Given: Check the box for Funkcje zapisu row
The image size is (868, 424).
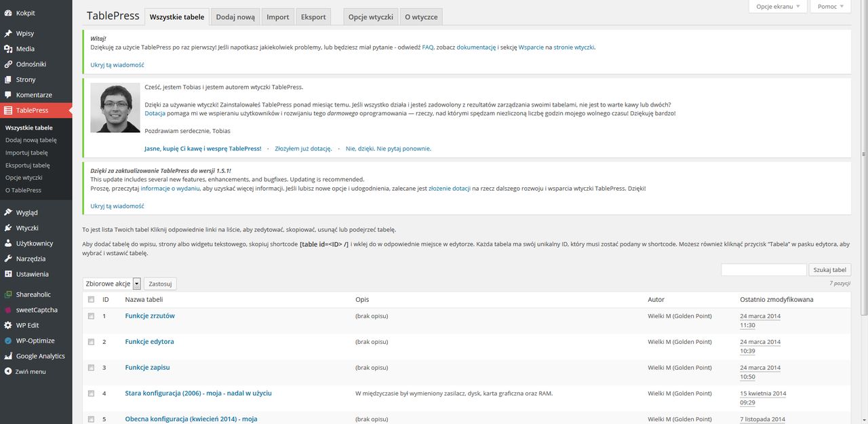Looking at the screenshot, I should (91, 368).
